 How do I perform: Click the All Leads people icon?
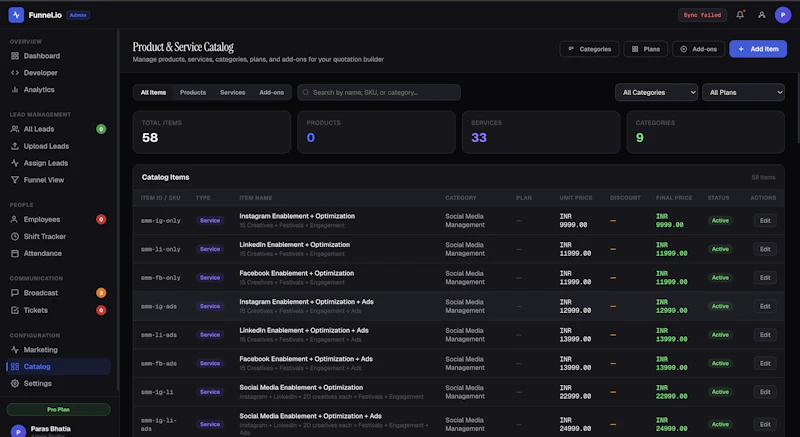point(15,129)
